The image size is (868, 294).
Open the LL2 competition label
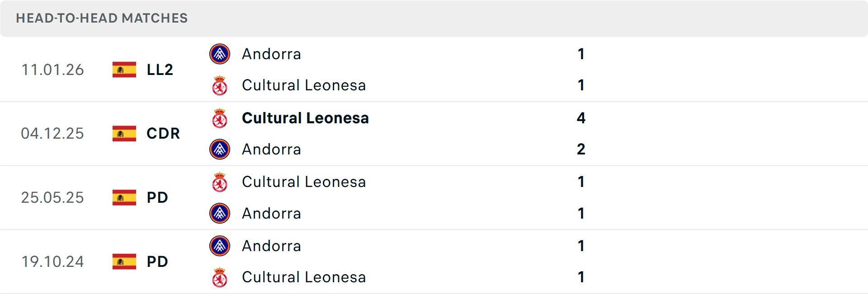[160, 70]
